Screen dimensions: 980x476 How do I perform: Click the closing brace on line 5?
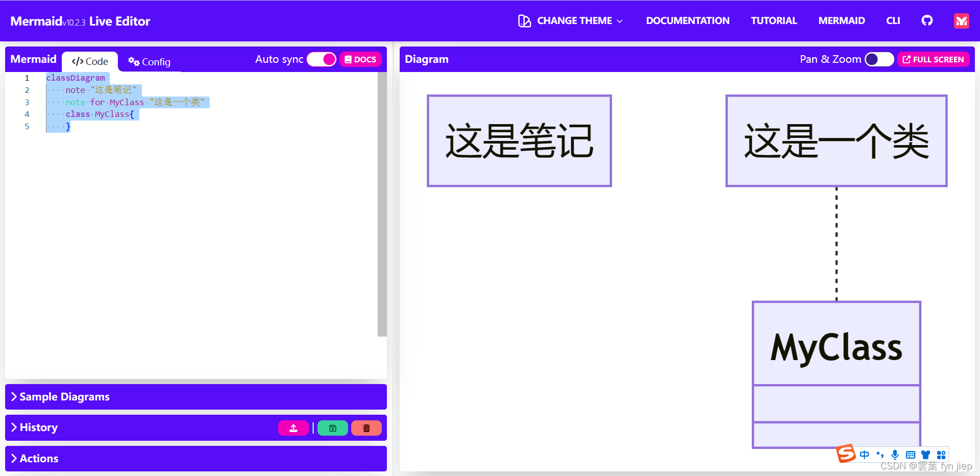click(x=68, y=126)
